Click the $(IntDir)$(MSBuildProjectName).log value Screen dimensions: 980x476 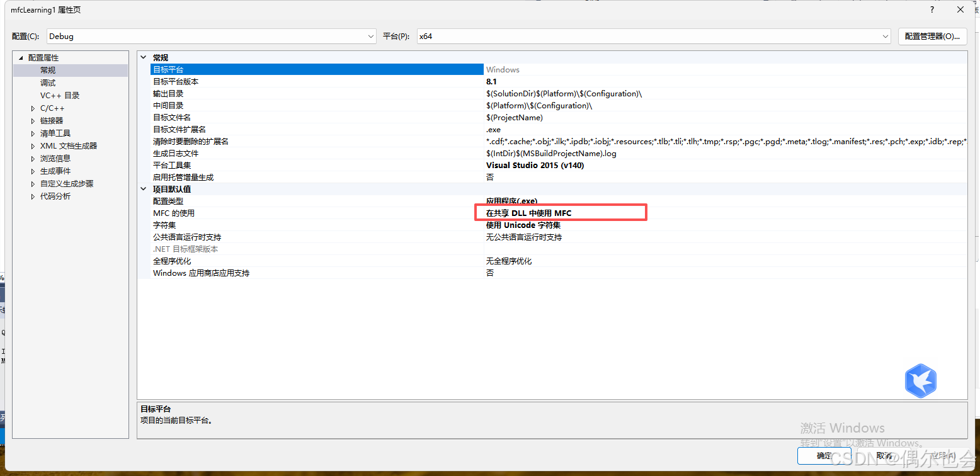[550, 154]
